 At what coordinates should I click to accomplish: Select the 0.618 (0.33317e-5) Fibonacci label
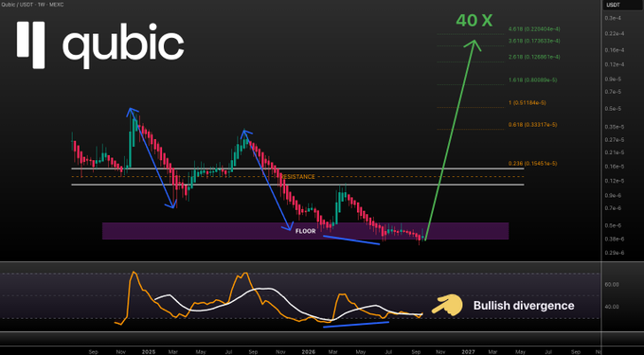pos(532,124)
